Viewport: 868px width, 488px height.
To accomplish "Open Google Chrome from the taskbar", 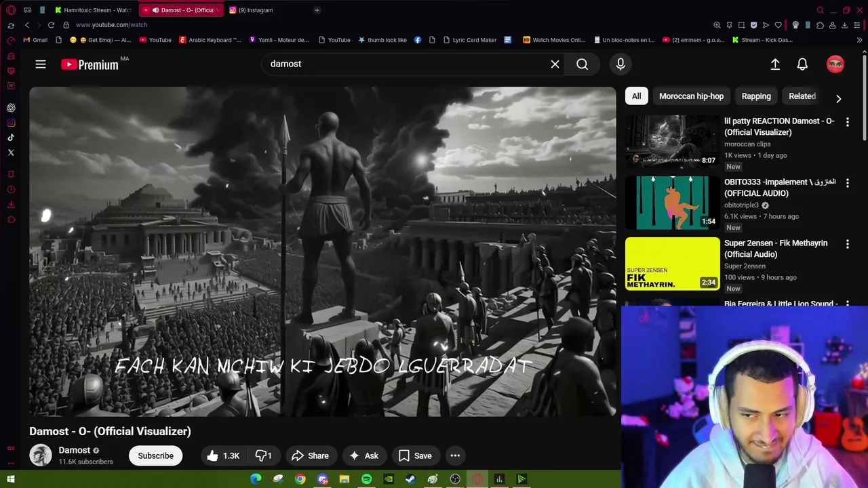I will 300,479.
